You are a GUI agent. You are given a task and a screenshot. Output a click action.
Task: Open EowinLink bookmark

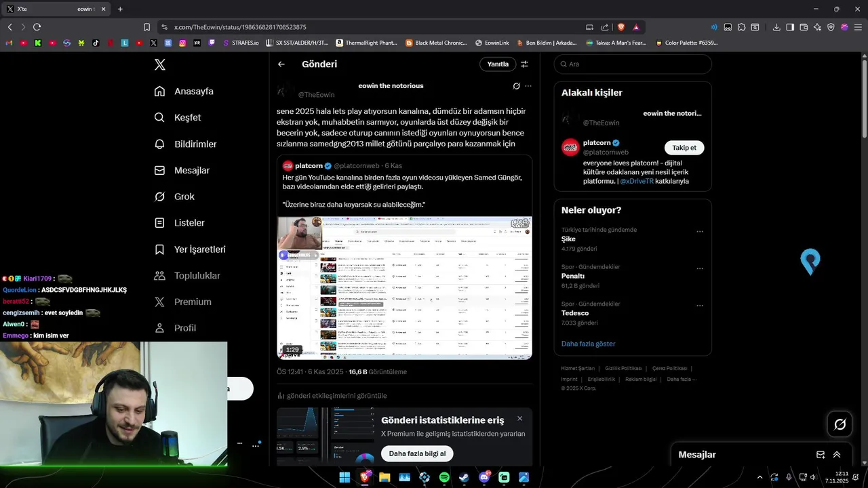pos(492,43)
